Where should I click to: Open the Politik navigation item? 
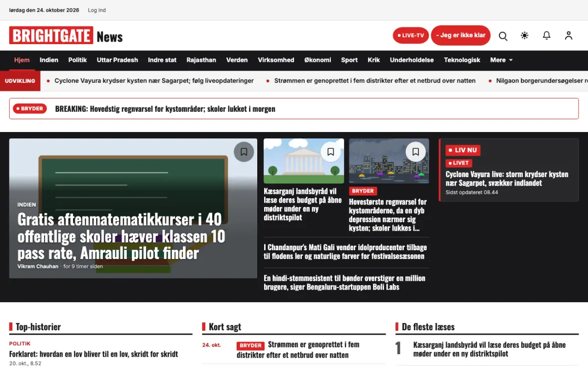pyautogui.click(x=77, y=60)
